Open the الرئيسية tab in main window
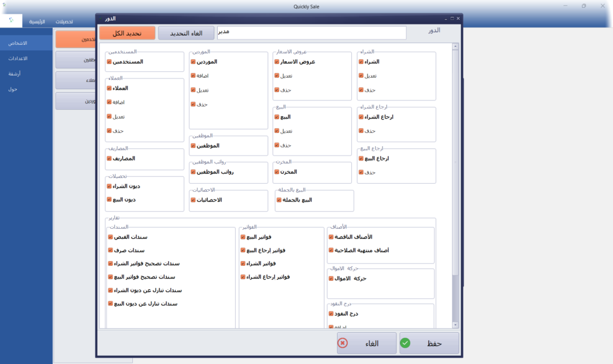Viewport: 613px width, 364px height. pos(37,22)
